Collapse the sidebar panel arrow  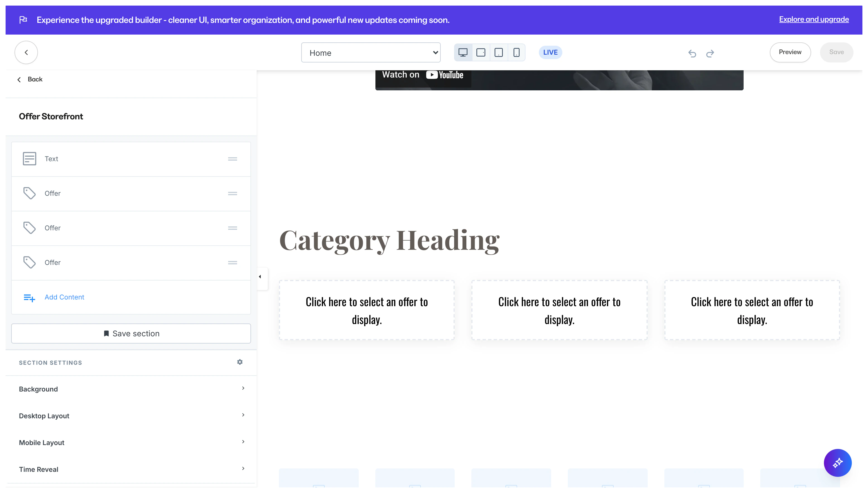[x=260, y=277]
